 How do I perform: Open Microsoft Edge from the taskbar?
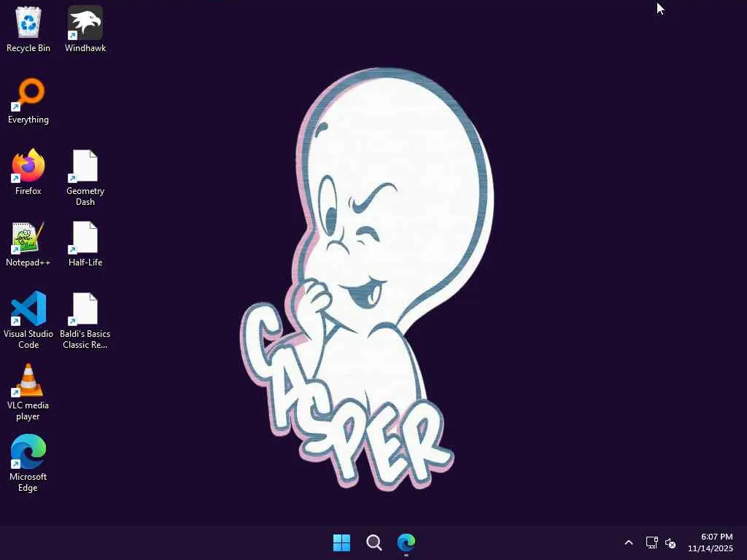pos(406,542)
